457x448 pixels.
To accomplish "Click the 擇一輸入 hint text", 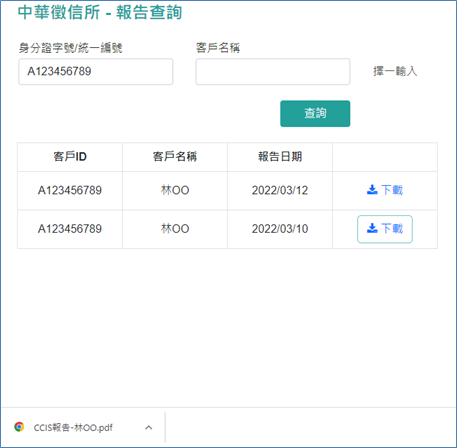I will (x=395, y=71).
